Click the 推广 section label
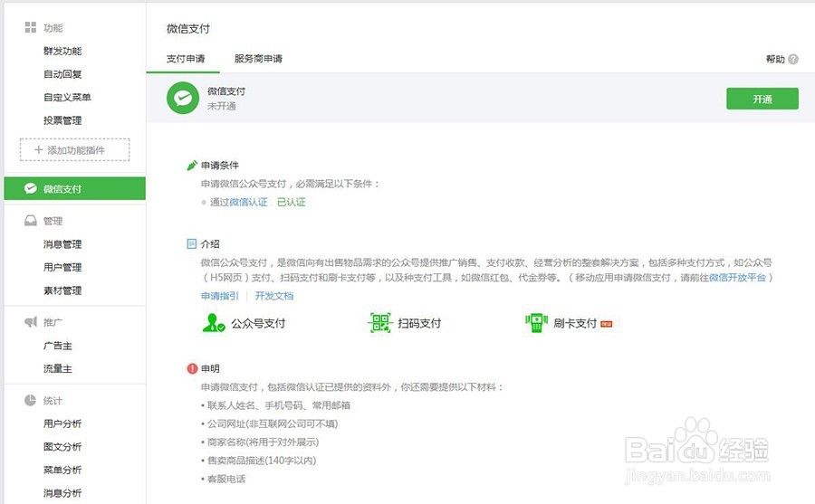Viewport: 815px width, 504px height. point(53,322)
